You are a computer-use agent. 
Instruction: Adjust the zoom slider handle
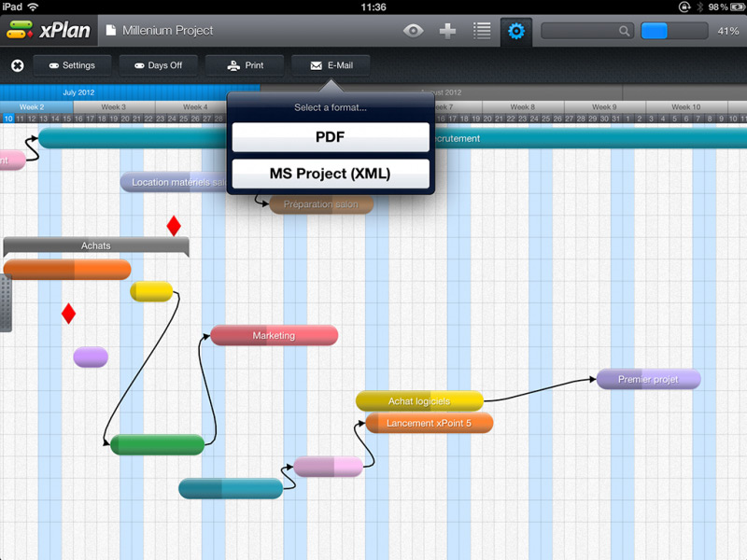click(x=655, y=31)
